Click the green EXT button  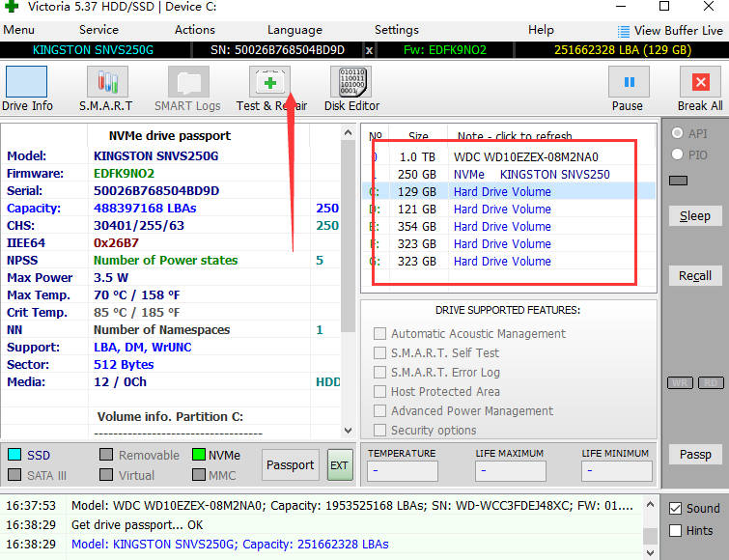[x=339, y=464]
